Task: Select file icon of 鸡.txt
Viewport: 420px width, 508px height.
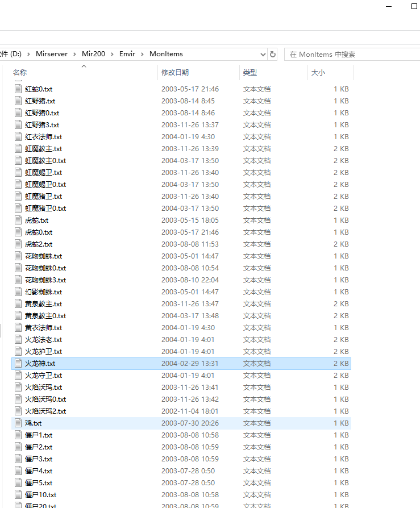Action: [19, 423]
